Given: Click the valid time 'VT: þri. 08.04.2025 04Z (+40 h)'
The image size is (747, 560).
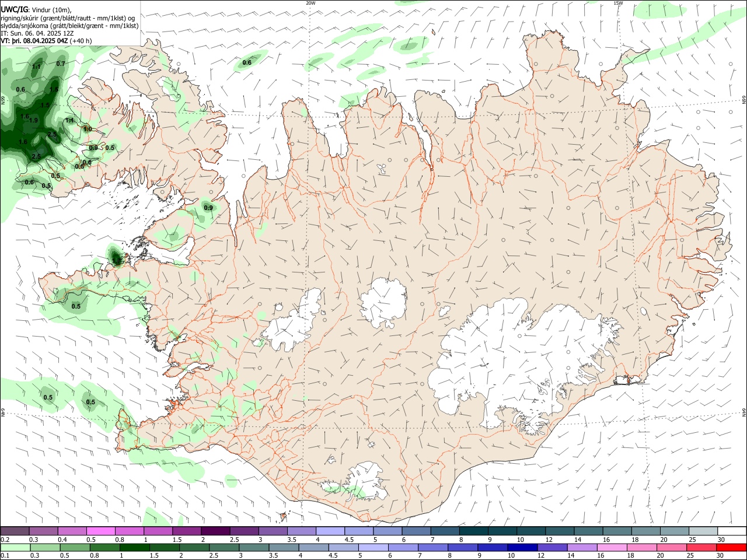Looking at the screenshot, I should 46,41.
